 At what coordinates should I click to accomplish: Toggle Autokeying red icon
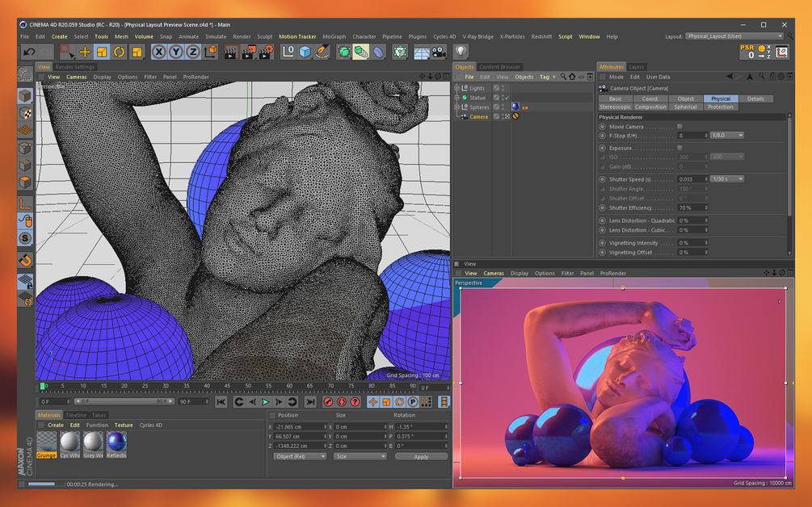pos(342,402)
